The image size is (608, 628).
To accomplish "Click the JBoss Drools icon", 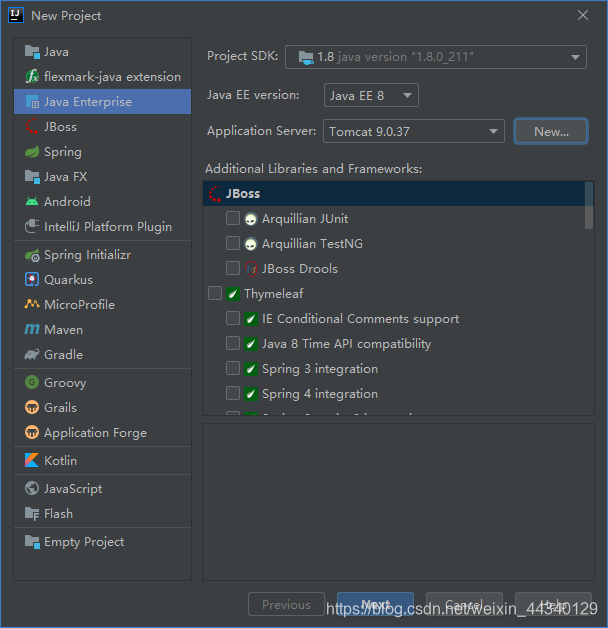I will [x=251, y=269].
